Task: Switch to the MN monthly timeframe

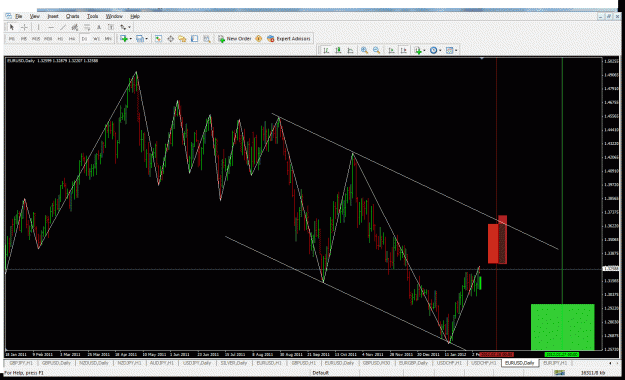Action: (x=108, y=39)
